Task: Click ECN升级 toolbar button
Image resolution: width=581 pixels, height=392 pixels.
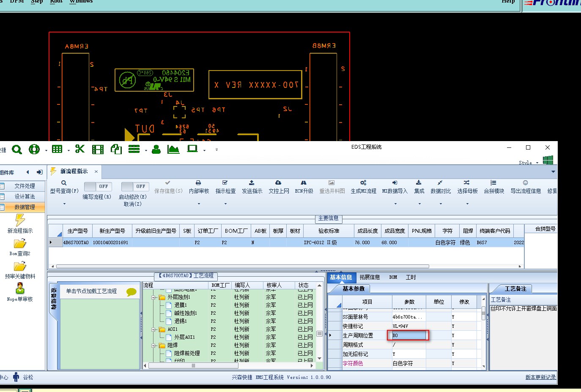Action: pos(304,187)
